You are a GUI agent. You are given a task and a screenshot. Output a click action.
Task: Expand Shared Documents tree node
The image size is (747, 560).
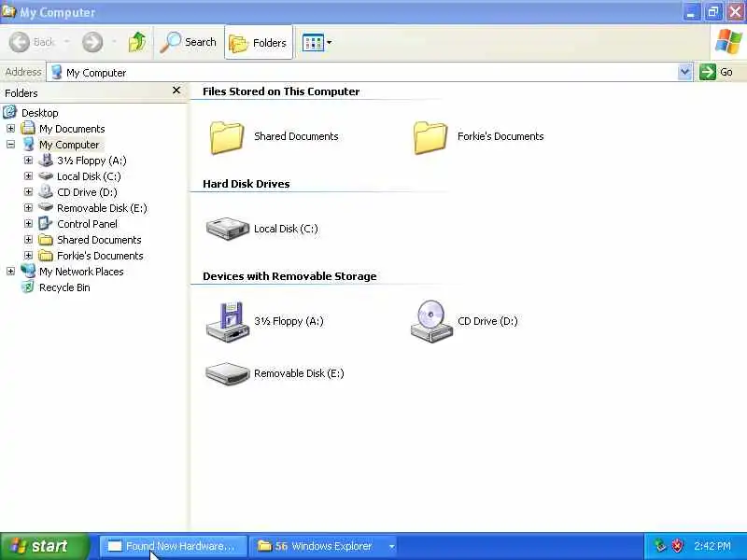[28, 240]
